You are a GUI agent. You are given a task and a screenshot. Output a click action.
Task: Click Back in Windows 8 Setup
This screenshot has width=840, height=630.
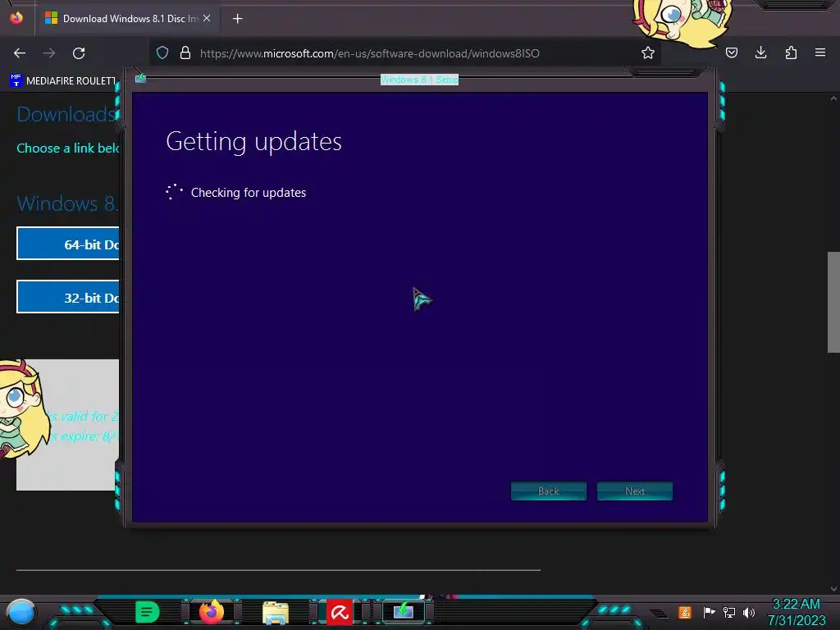tap(549, 491)
